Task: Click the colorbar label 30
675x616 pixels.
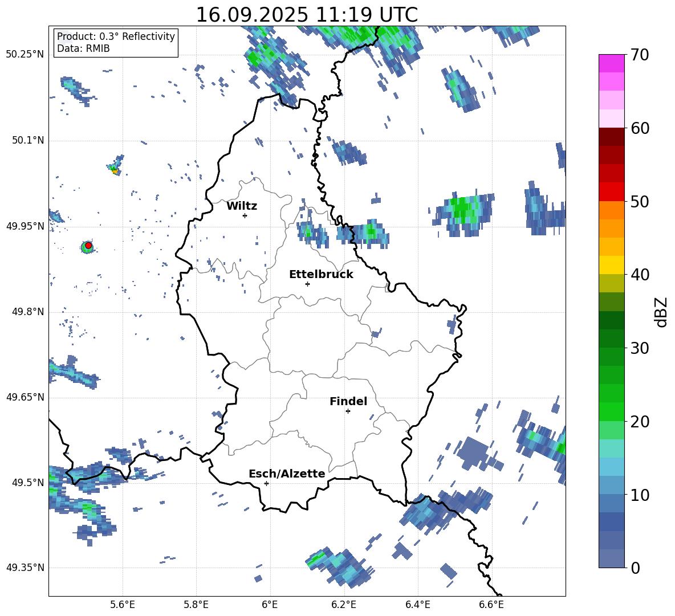Action: click(640, 348)
